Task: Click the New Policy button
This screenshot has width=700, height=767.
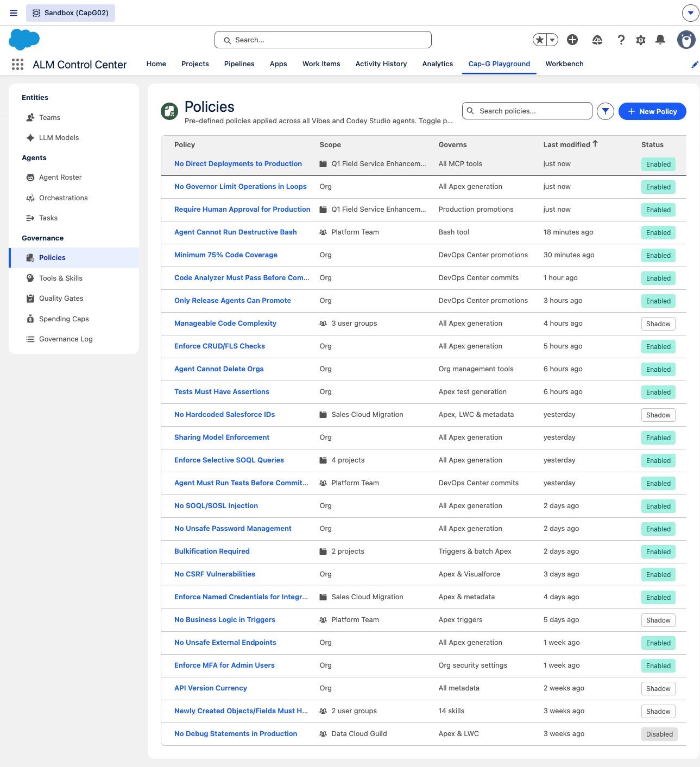Action: point(652,111)
